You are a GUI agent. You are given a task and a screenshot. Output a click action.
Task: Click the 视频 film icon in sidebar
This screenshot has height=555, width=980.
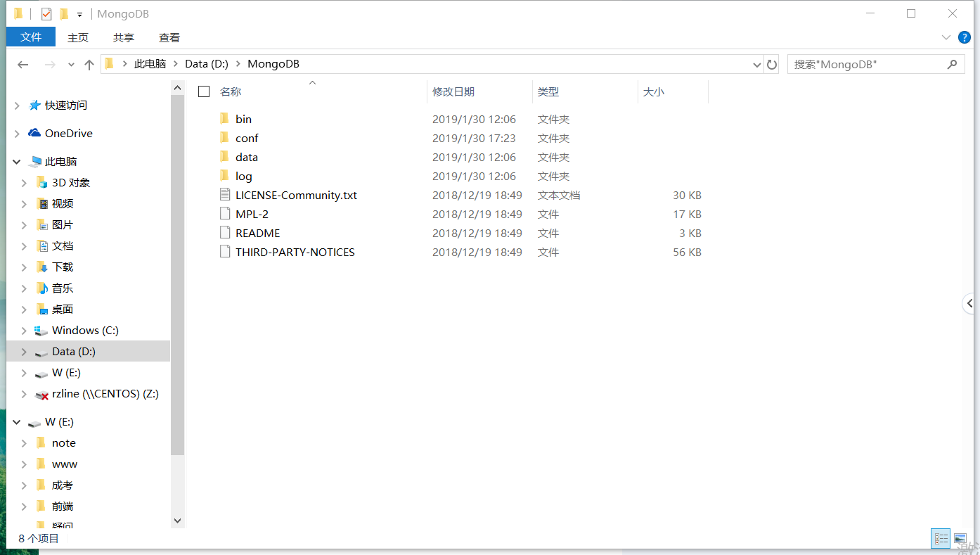pyautogui.click(x=42, y=203)
